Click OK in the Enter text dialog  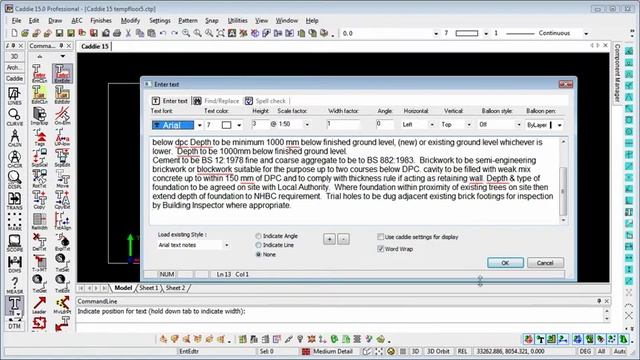505,263
